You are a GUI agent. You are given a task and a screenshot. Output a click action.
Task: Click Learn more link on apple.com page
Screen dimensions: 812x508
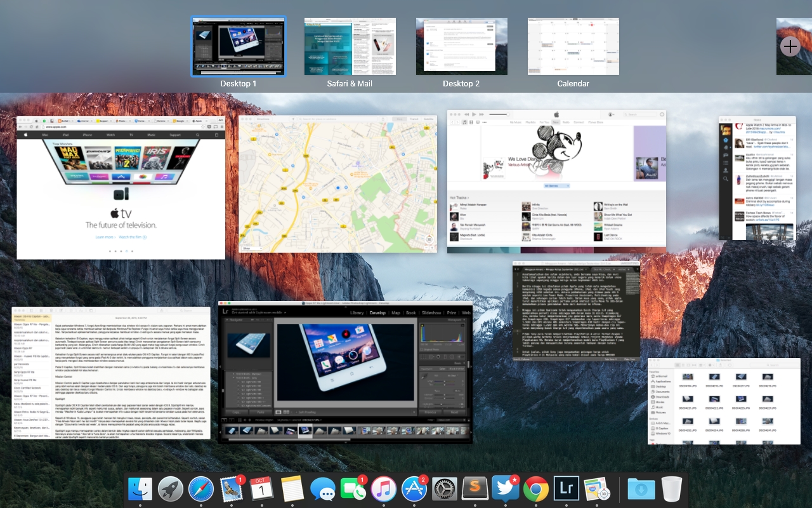click(105, 237)
